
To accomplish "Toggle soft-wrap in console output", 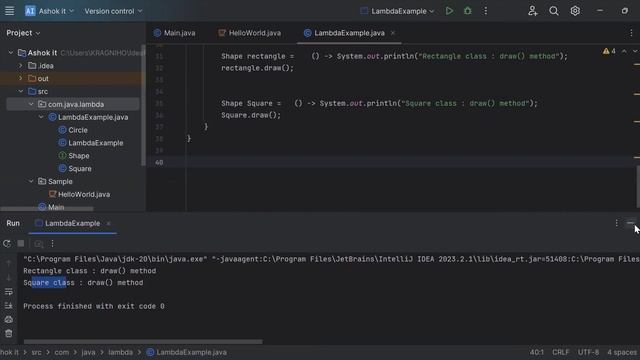I will pyautogui.click(x=9, y=292).
